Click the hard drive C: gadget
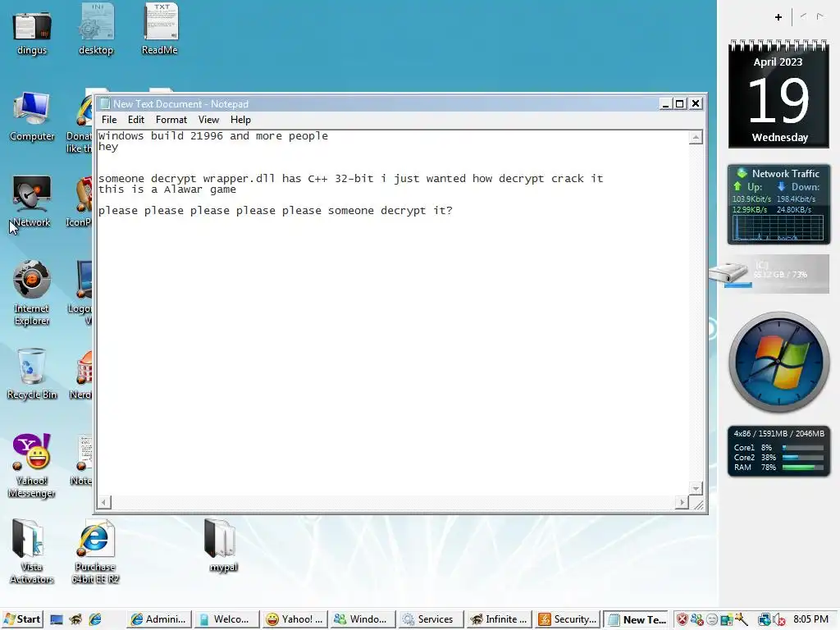The width and height of the screenshot is (840, 630). [x=769, y=274]
